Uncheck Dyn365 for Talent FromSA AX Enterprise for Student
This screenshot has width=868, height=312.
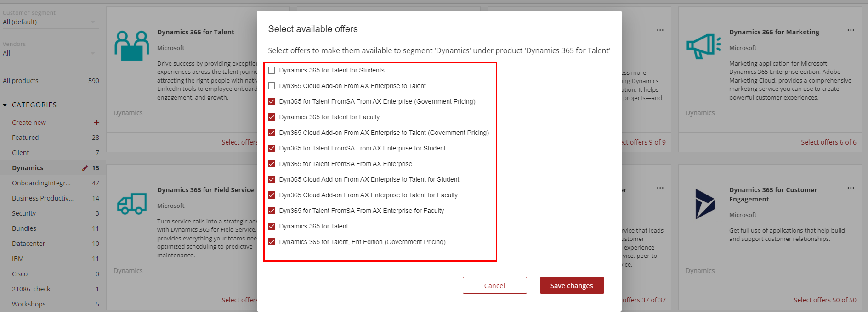(272, 148)
